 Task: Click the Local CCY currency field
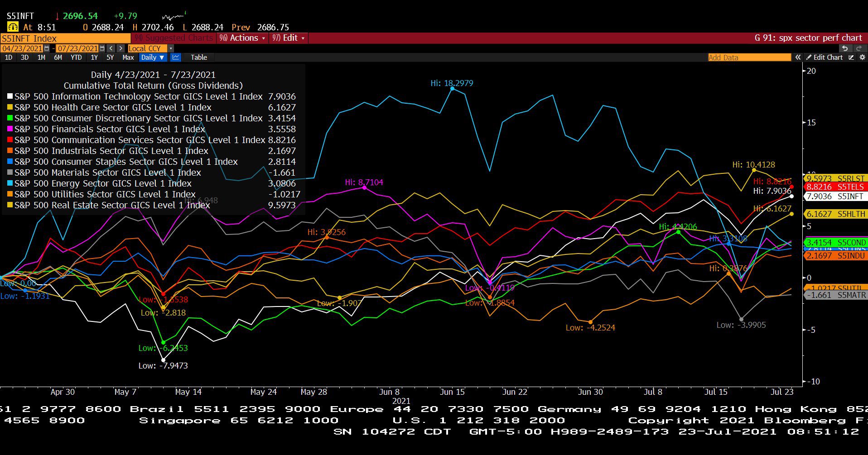147,48
